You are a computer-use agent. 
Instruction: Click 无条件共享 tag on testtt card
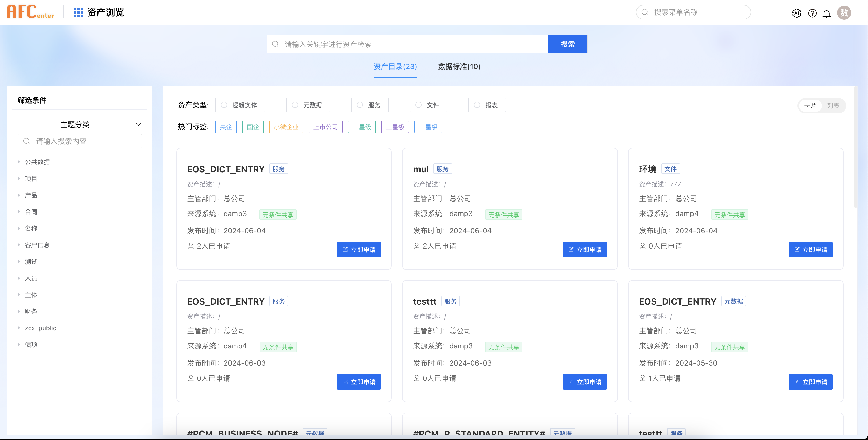pyautogui.click(x=503, y=347)
